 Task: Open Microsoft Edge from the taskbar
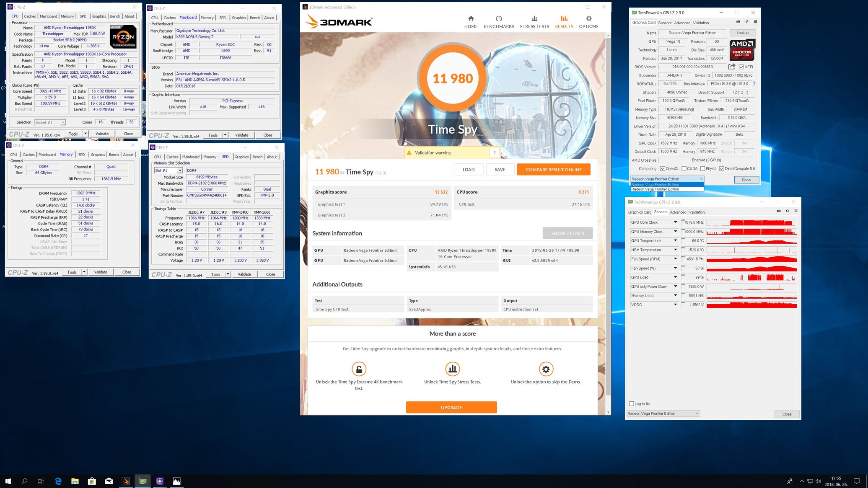[x=58, y=481]
